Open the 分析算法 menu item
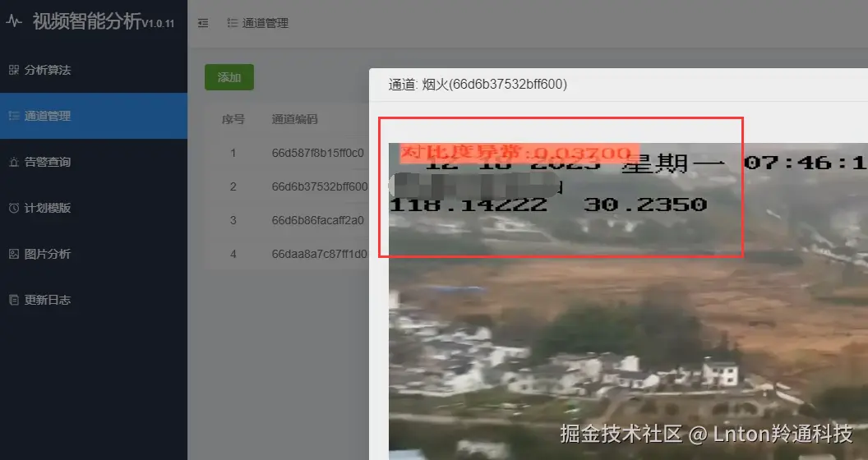Image resolution: width=868 pixels, height=460 pixels. pyautogui.click(x=94, y=70)
